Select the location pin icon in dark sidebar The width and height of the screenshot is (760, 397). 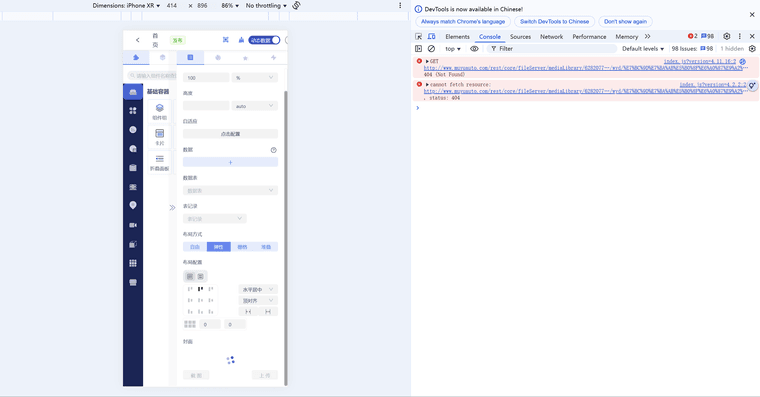133,206
